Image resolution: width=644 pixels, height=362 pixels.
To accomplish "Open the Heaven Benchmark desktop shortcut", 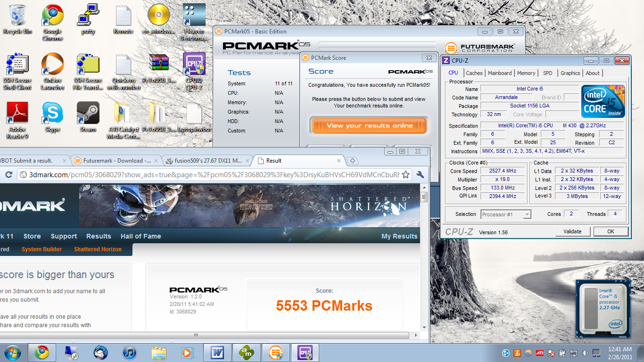I will 194,22.
